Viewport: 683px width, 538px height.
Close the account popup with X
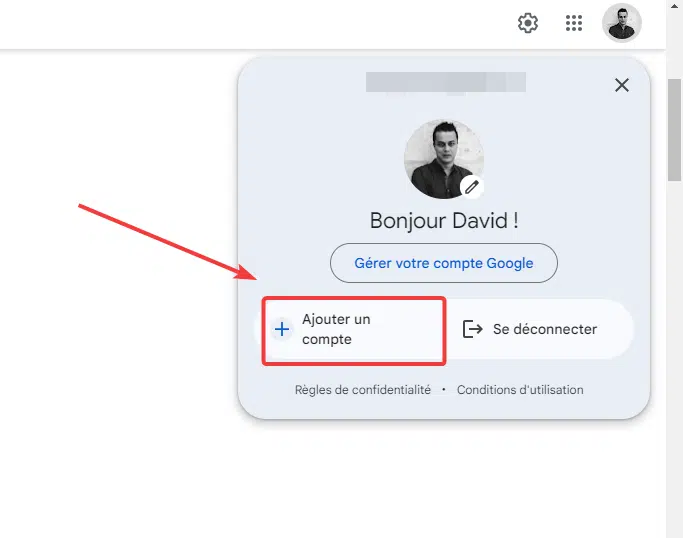click(622, 85)
